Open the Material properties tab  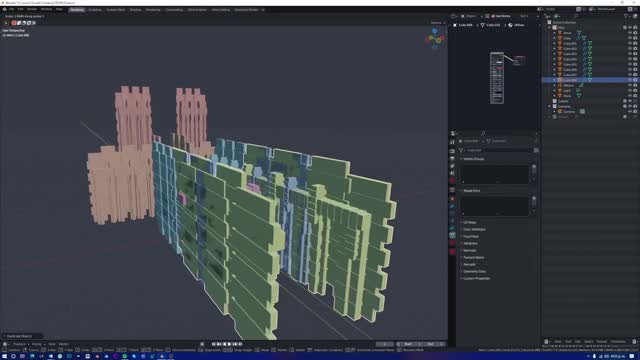tap(452, 243)
